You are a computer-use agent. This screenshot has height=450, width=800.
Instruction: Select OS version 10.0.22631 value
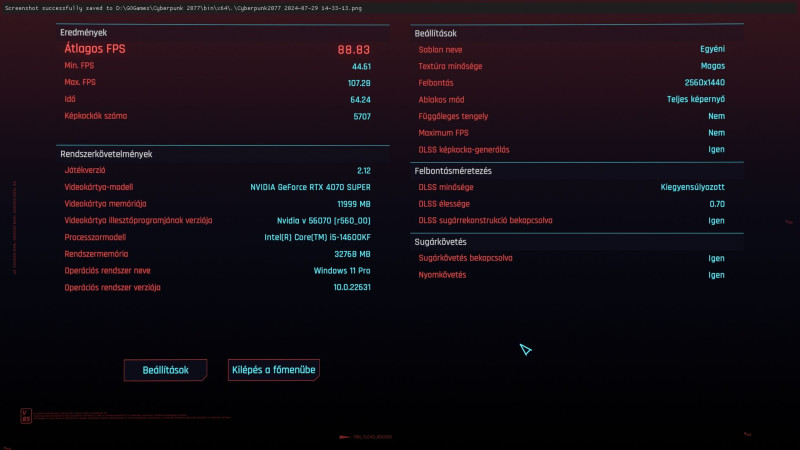(352, 287)
